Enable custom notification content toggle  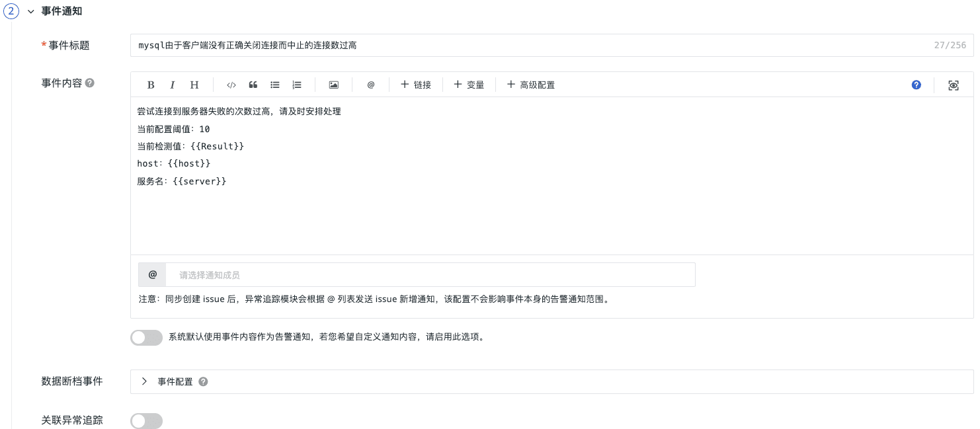146,338
